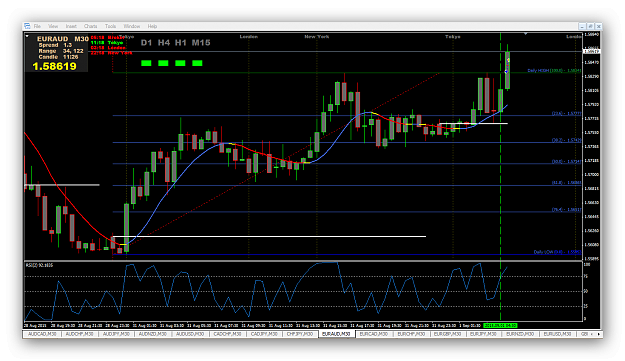This screenshot has height=361, width=625.
Task: Minimize the chart window
Action: 582,26
